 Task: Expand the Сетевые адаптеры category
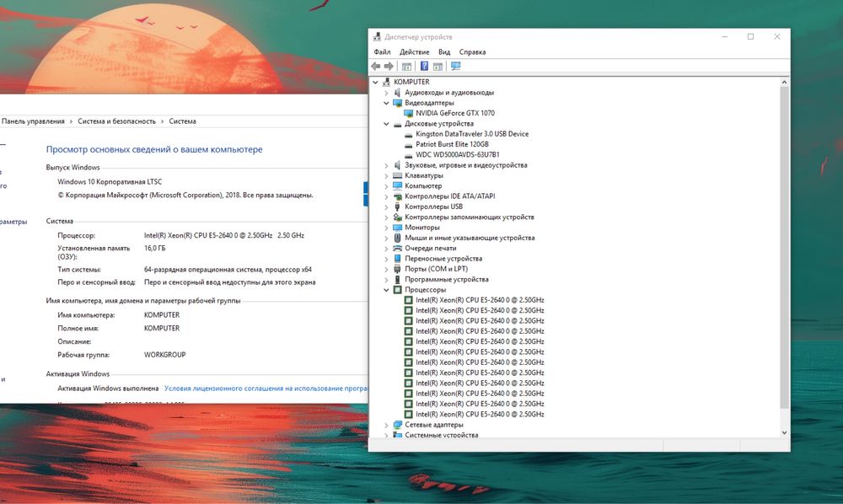(x=386, y=425)
